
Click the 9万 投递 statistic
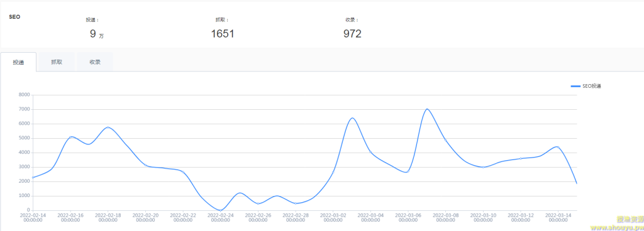96,34
